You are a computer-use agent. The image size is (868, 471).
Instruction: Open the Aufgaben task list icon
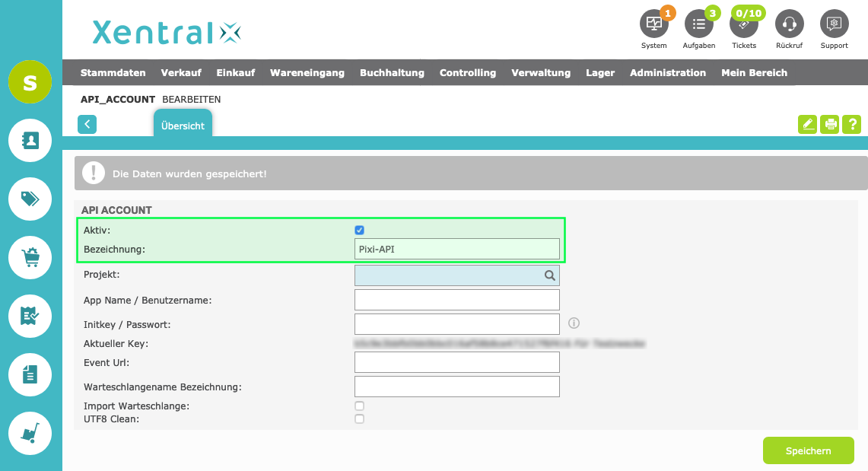click(x=698, y=24)
